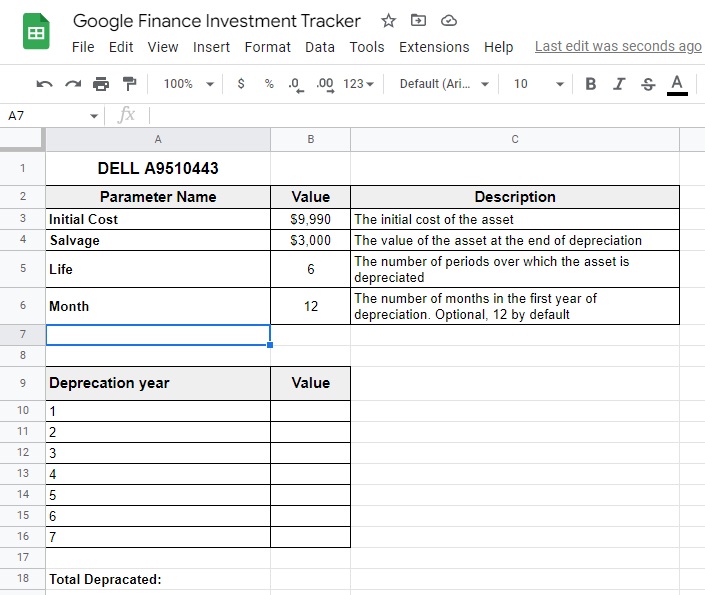This screenshot has height=595, width=705.
Task: Open the Tools menu
Action: click(x=367, y=47)
